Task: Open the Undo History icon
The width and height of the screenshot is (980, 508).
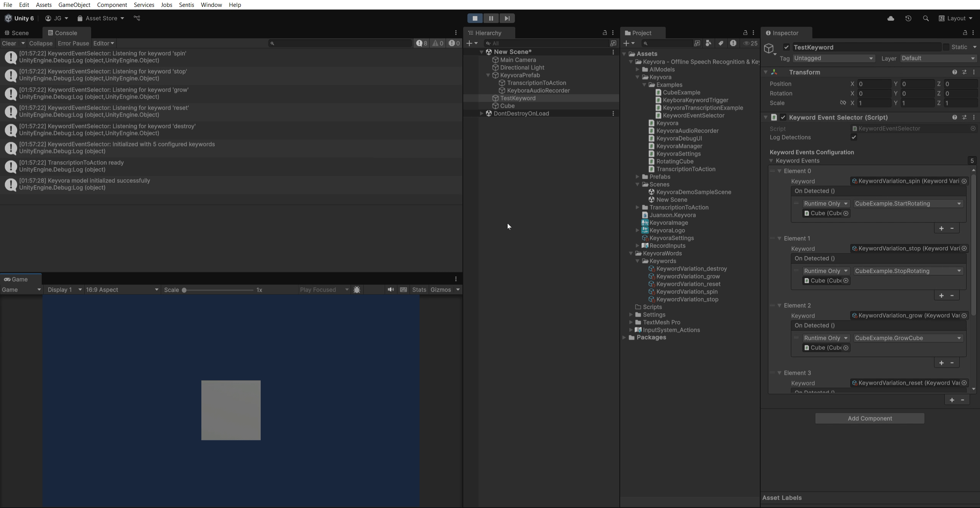Action: [908, 18]
